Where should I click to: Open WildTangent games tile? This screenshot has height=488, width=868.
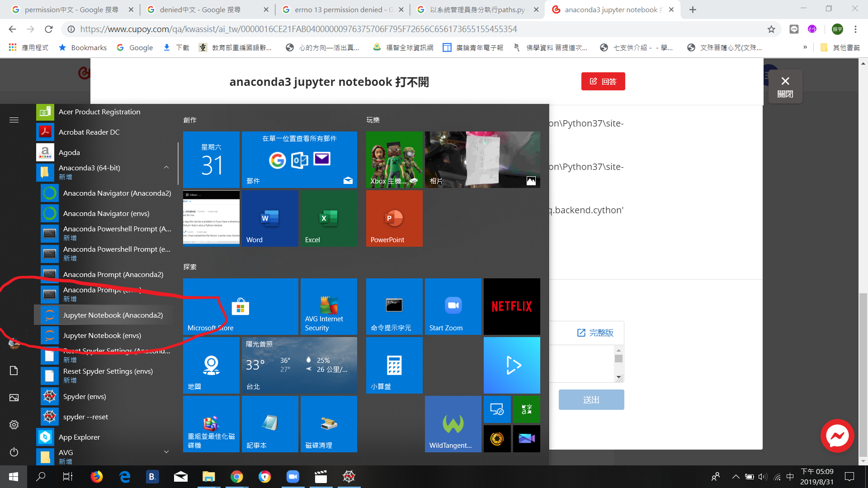(x=453, y=424)
